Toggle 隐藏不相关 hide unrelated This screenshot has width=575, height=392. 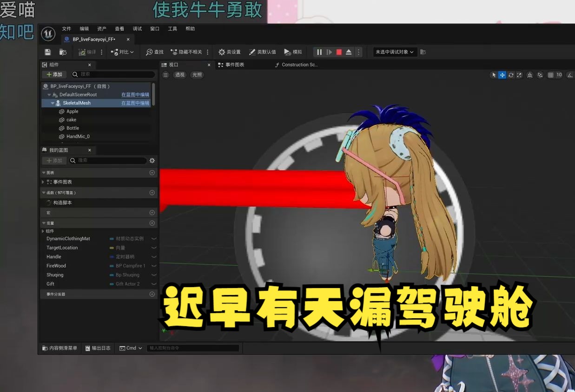186,52
